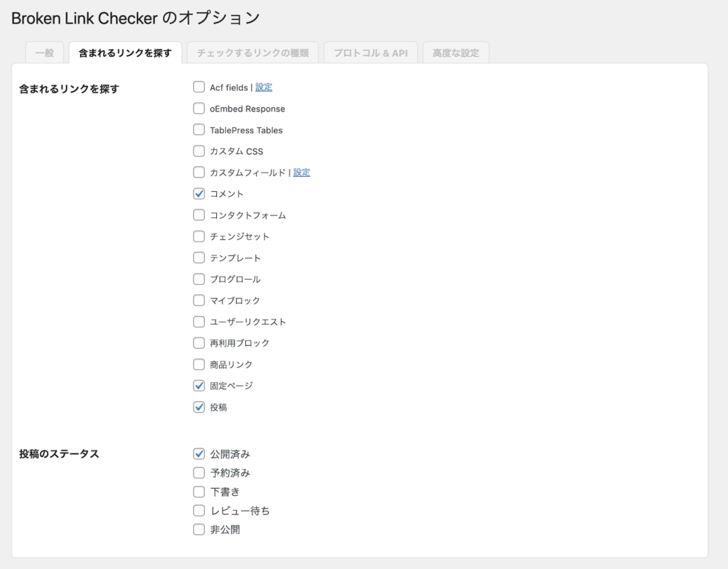728x569 pixels.
Task: Enable the 再利用ブロック checkbox
Action: (199, 342)
